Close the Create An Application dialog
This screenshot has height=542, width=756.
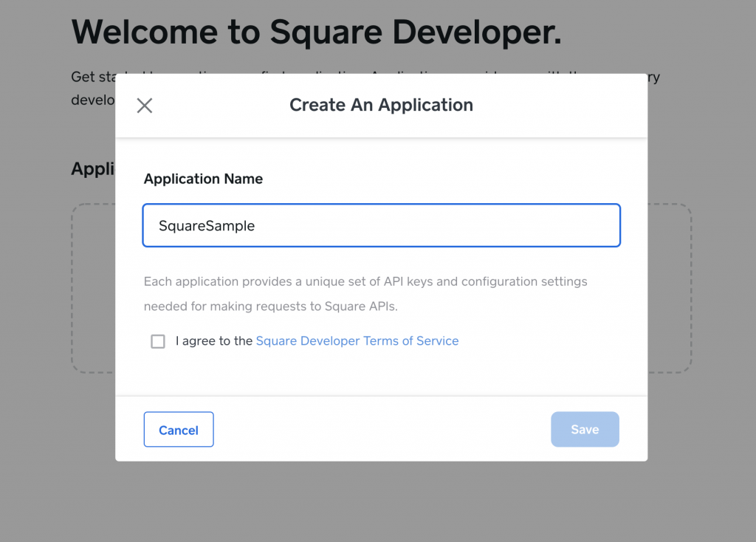[x=145, y=106]
